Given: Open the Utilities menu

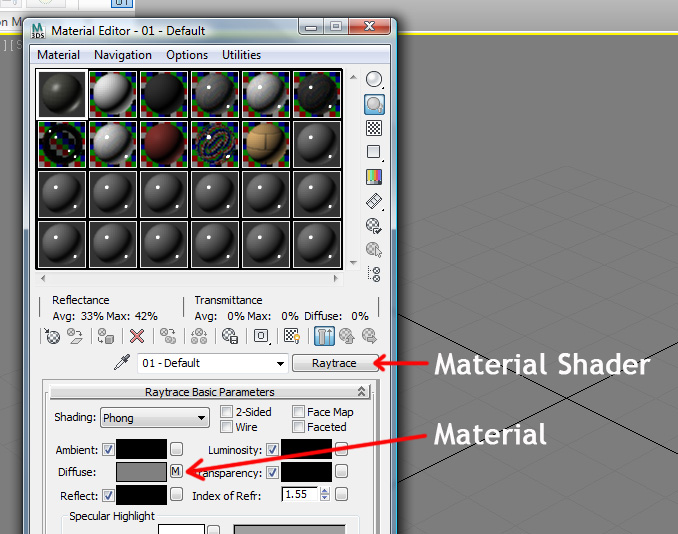Looking at the screenshot, I should [x=241, y=55].
